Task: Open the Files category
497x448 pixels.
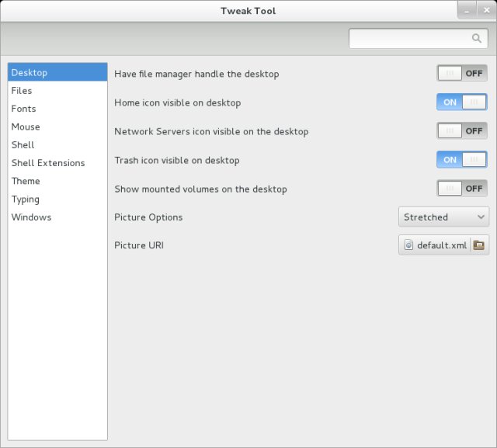Action: (x=57, y=91)
